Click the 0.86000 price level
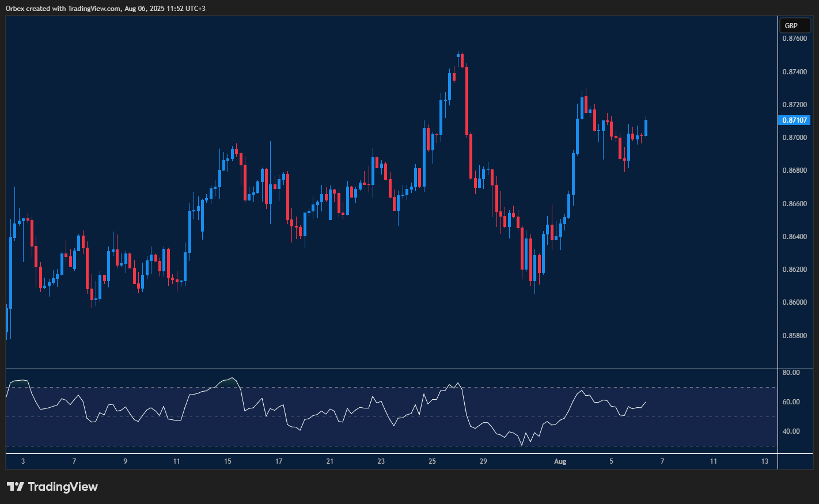 click(x=796, y=301)
